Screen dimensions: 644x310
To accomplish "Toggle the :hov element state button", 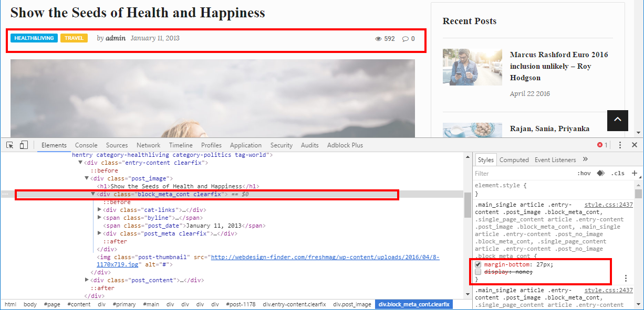I will click(584, 173).
